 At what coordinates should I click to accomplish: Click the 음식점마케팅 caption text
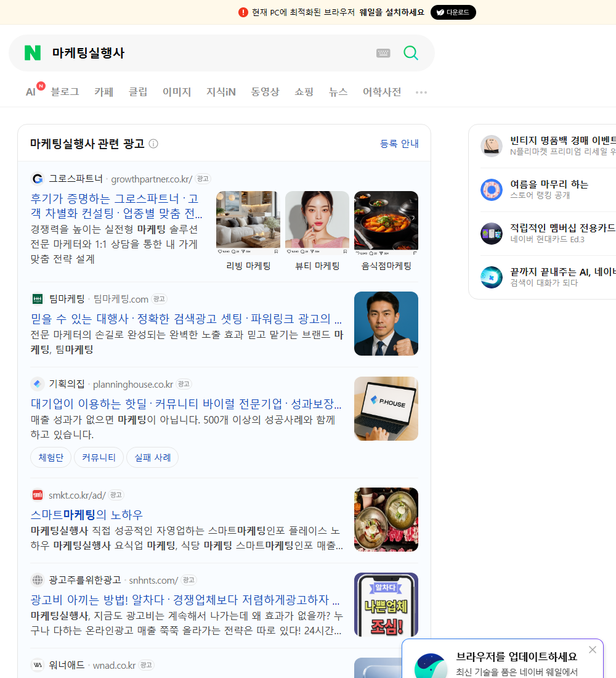tap(386, 266)
